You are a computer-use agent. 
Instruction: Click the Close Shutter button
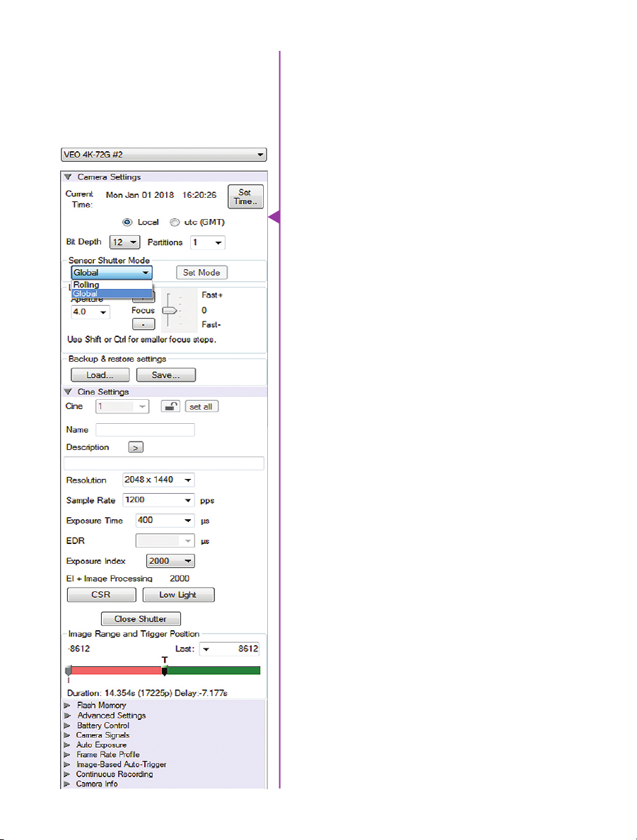141,619
